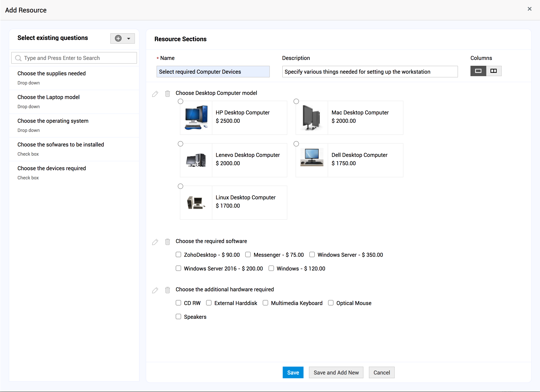
Task: Select the Mac Desktop Computer radio button
Action: point(296,101)
